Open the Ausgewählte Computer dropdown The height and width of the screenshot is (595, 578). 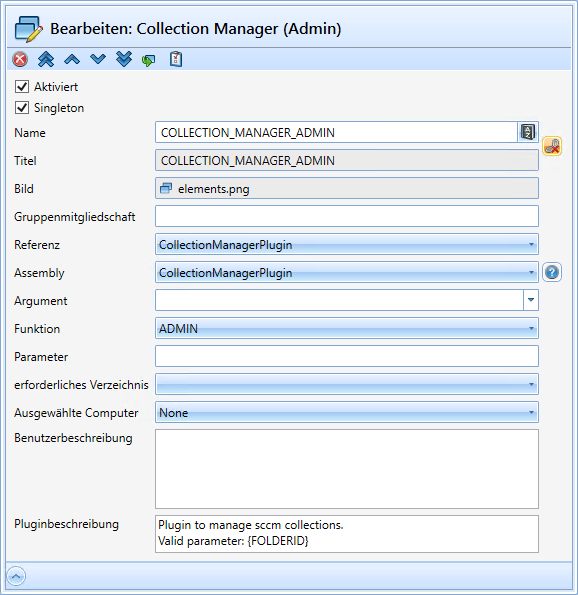[x=346, y=412]
